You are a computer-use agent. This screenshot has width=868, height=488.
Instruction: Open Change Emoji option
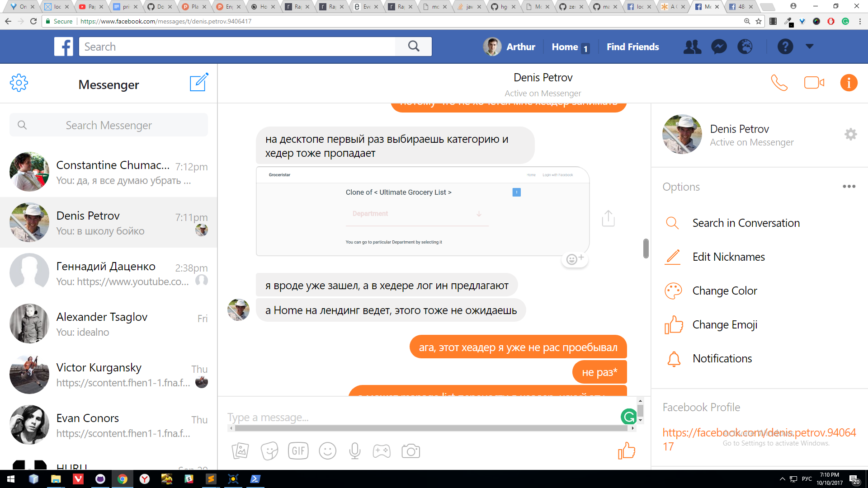tap(725, 324)
